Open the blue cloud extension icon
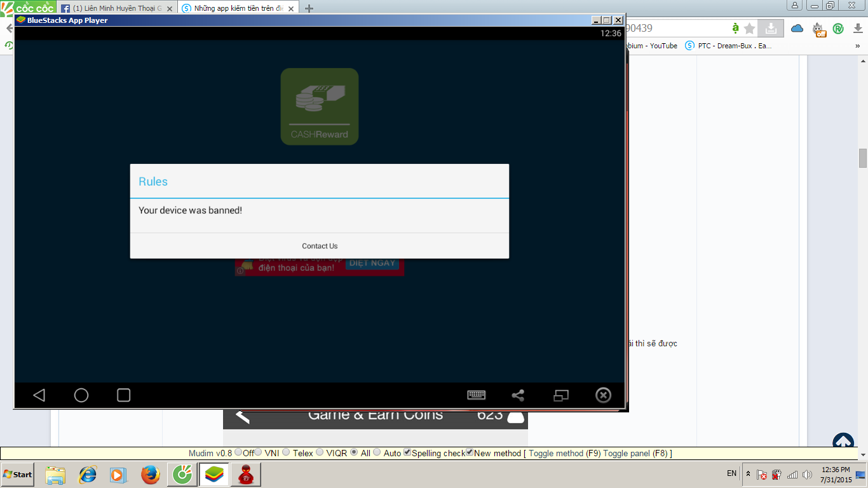 [x=797, y=28]
